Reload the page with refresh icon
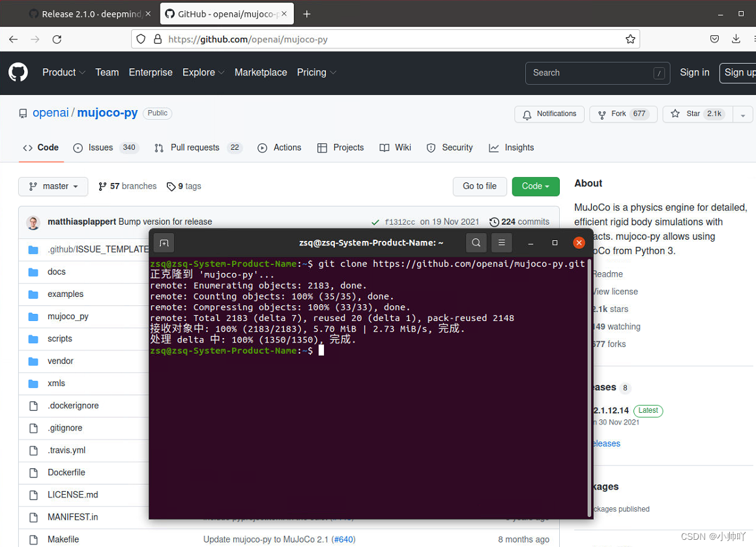 point(57,40)
